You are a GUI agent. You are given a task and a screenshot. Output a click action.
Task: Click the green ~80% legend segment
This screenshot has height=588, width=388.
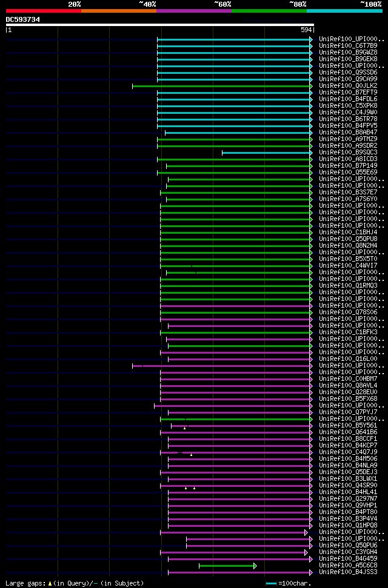pos(269,11)
